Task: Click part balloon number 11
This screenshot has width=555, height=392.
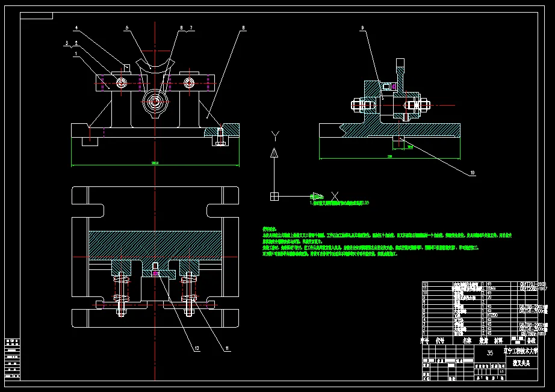Action: click(x=227, y=349)
